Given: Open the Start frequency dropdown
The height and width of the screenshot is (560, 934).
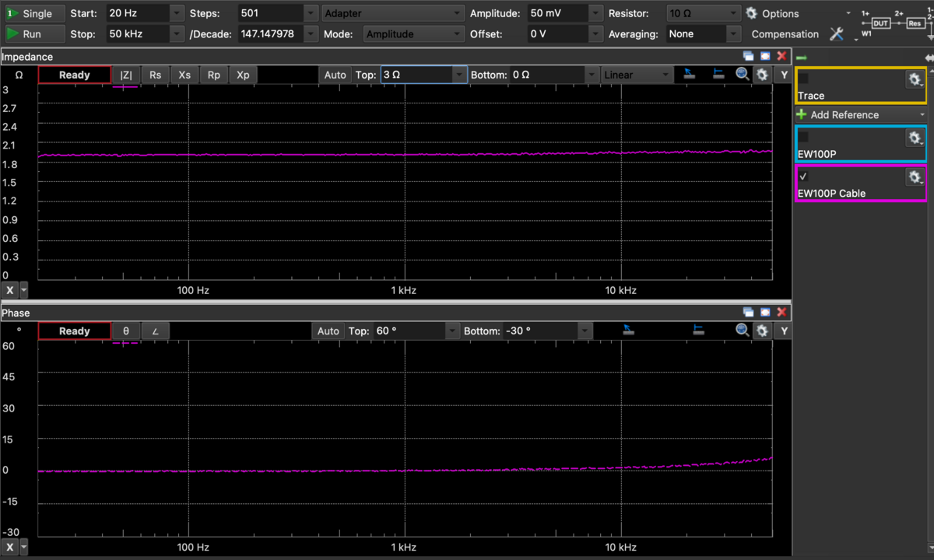Looking at the screenshot, I should click(x=177, y=13).
